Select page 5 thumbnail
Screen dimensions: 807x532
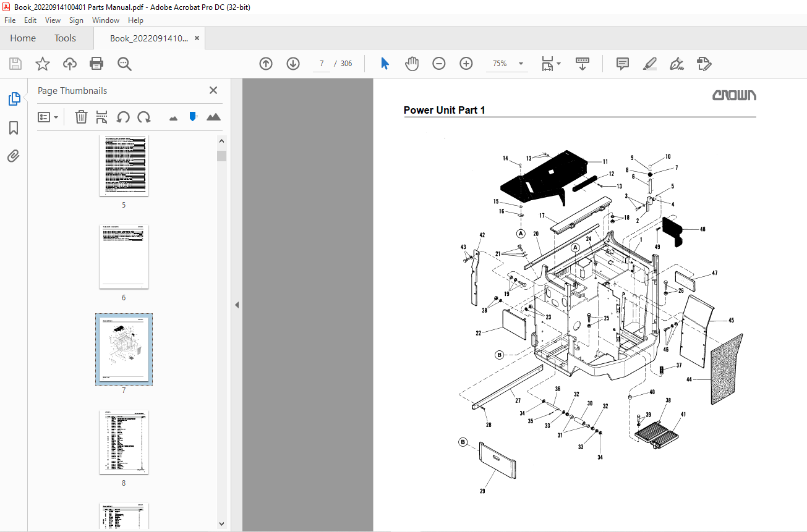(x=124, y=165)
